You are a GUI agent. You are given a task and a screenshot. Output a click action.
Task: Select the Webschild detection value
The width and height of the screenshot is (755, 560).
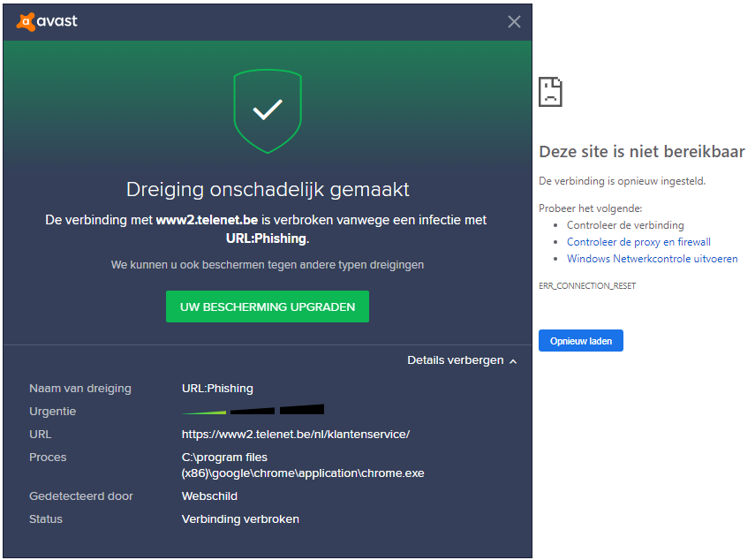point(209,496)
